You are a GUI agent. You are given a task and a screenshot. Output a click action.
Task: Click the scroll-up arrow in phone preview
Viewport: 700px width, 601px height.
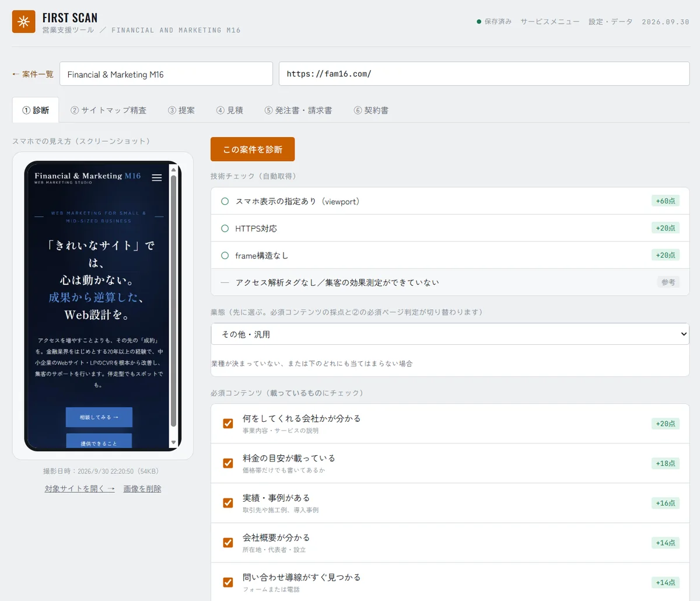(173, 169)
